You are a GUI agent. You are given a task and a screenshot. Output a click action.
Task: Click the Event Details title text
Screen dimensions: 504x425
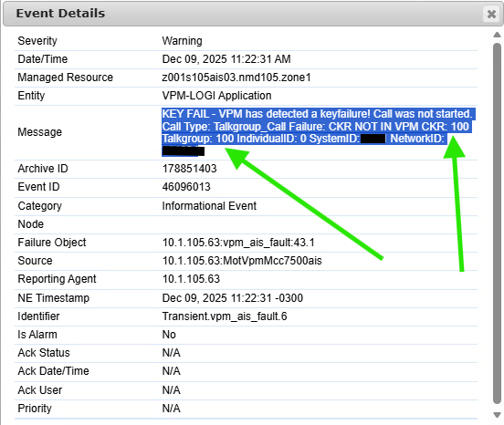pyautogui.click(x=60, y=14)
